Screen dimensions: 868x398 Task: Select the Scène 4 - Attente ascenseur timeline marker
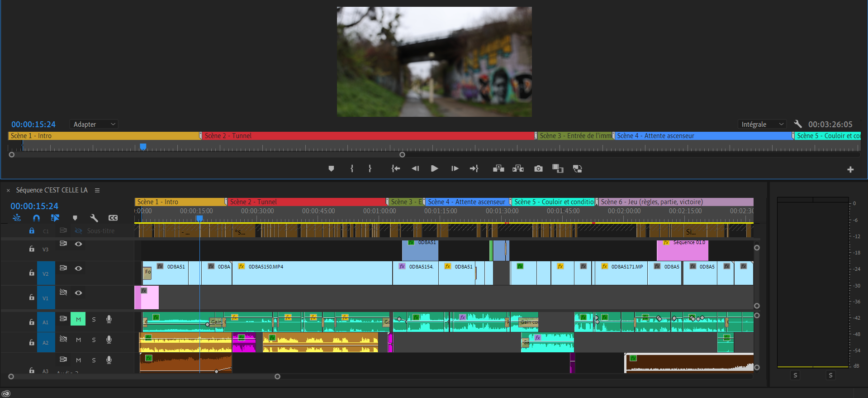pos(468,202)
